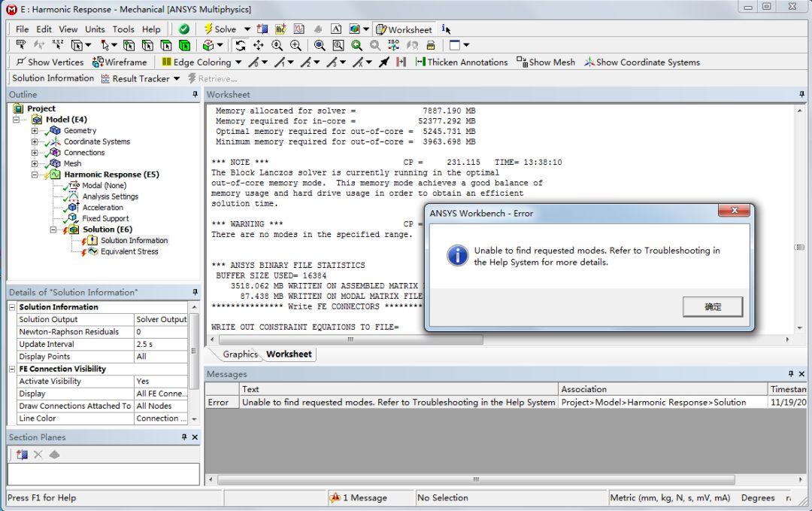Select Equivalent Stress in the tree
This screenshot has width=812, height=511.
click(129, 251)
